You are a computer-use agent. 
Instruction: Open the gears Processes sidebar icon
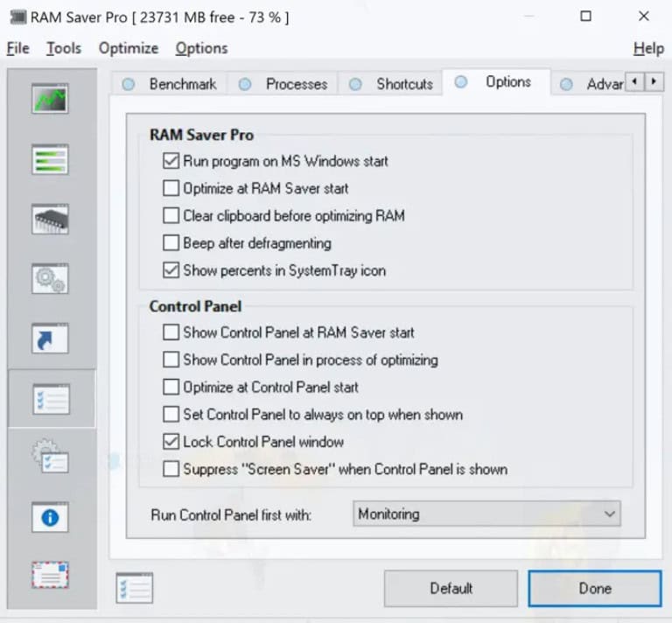[x=50, y=278]
